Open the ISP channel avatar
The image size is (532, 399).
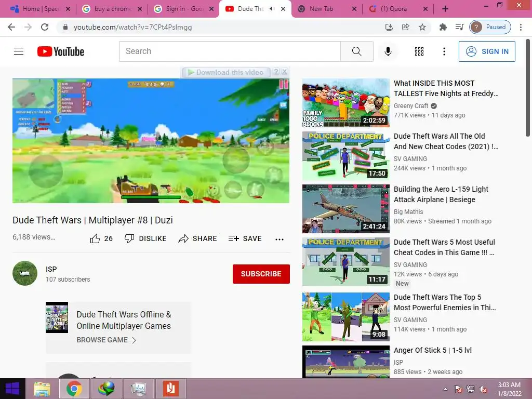(x=25, y=273)
